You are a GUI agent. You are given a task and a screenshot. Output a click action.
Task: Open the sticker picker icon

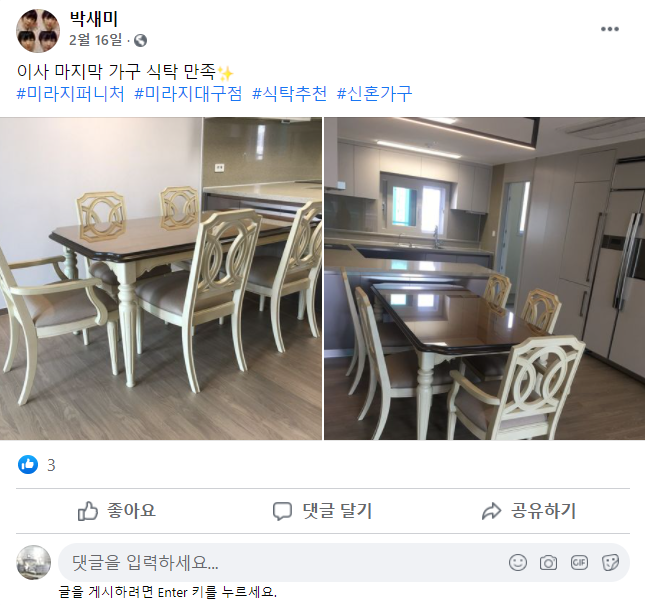(x=610, y=562)
